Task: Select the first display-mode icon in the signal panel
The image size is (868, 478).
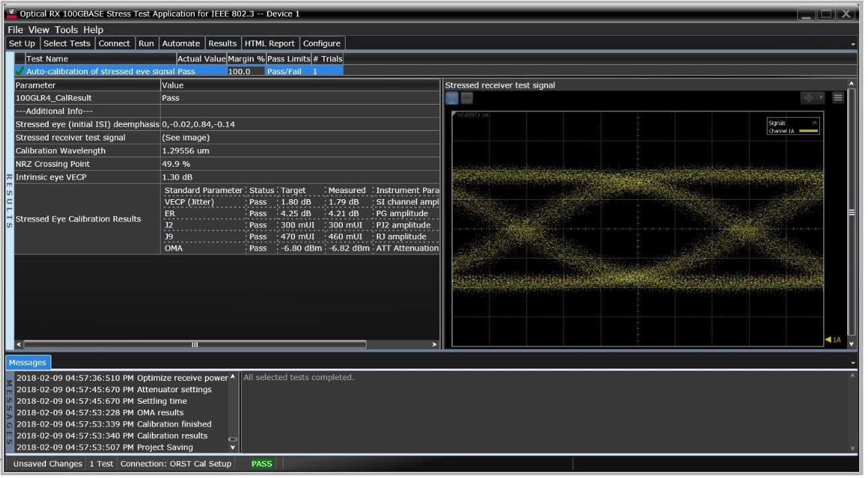Action: 452,97
